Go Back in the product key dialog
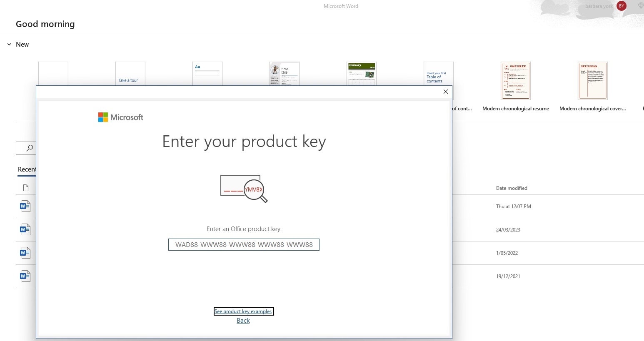This screenshot has width=644, height=341. [243, 321]
